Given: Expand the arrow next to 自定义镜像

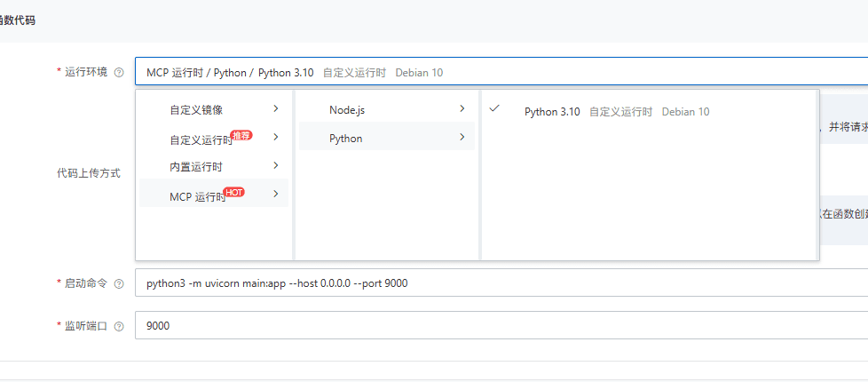Looking at the screenshot, I should 276,108.
